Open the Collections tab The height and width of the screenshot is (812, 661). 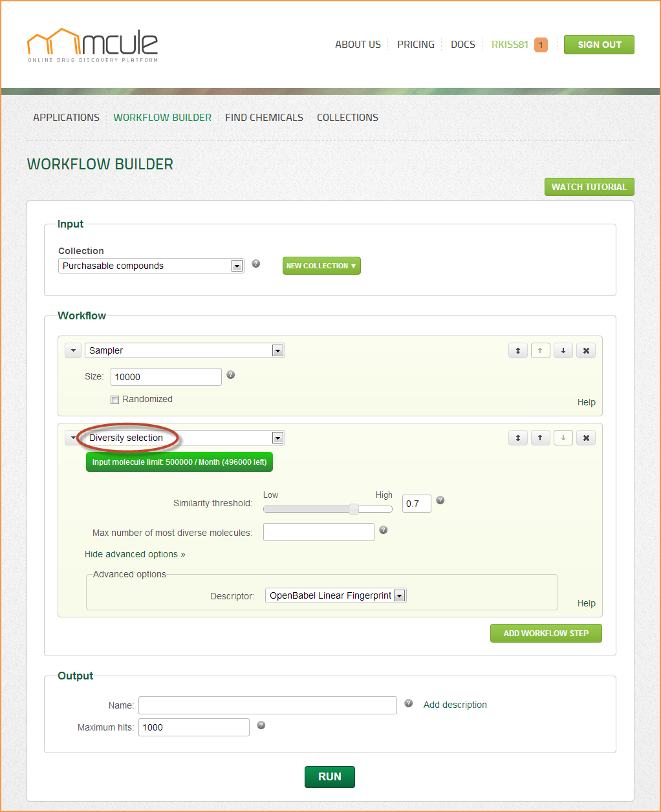[x=347, y=118]
